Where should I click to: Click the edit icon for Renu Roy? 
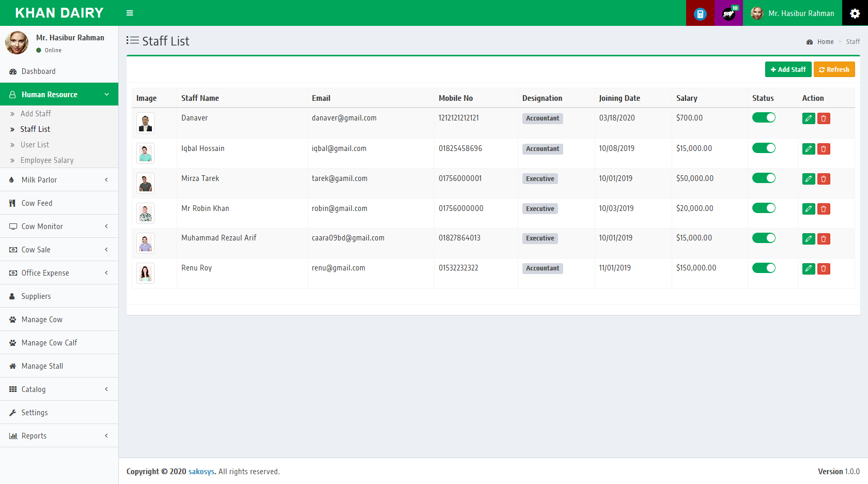coord(809,268)
